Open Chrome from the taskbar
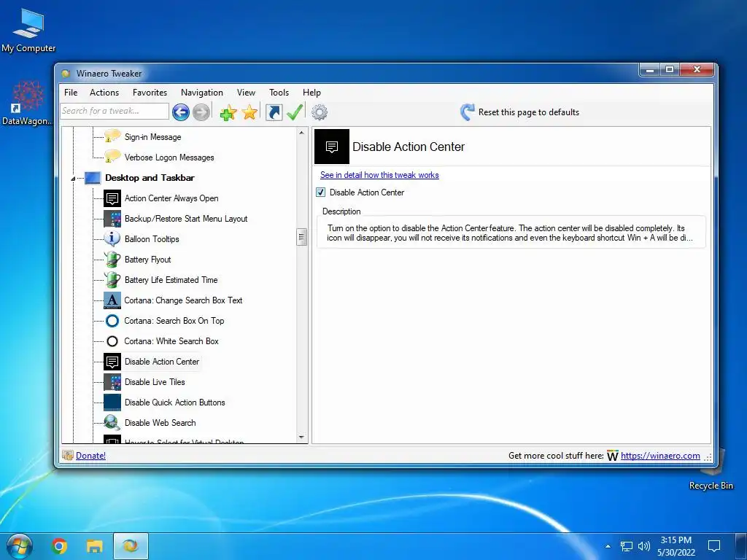Screen dimensions: 747x560 pos(59,545)
